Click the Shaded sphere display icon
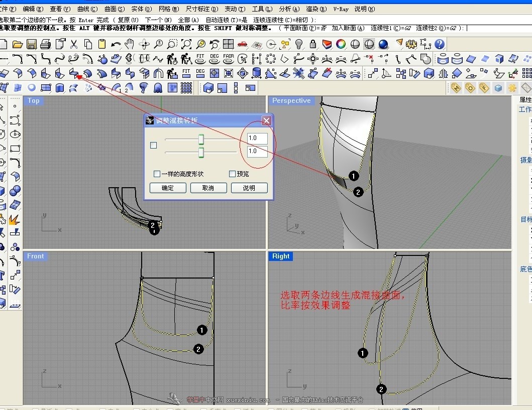532x410 pixels. (x=355, y=44)
